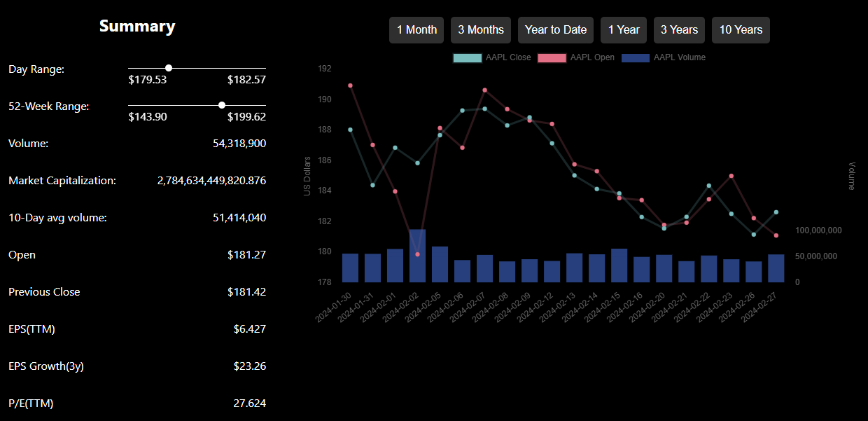Select the open price $181.27

point(246,255)
